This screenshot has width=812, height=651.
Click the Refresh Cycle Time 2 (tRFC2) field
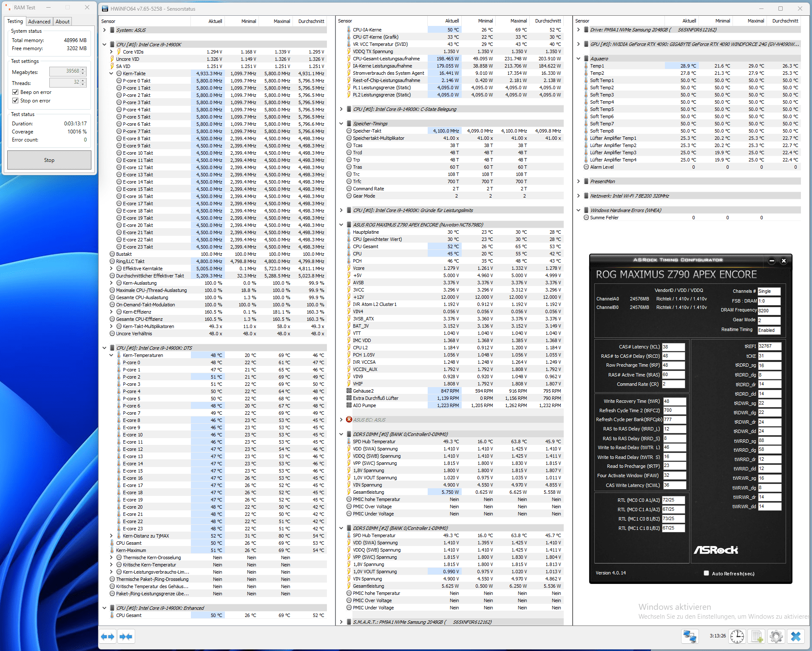pyautogui.click(x=674, y=410)
